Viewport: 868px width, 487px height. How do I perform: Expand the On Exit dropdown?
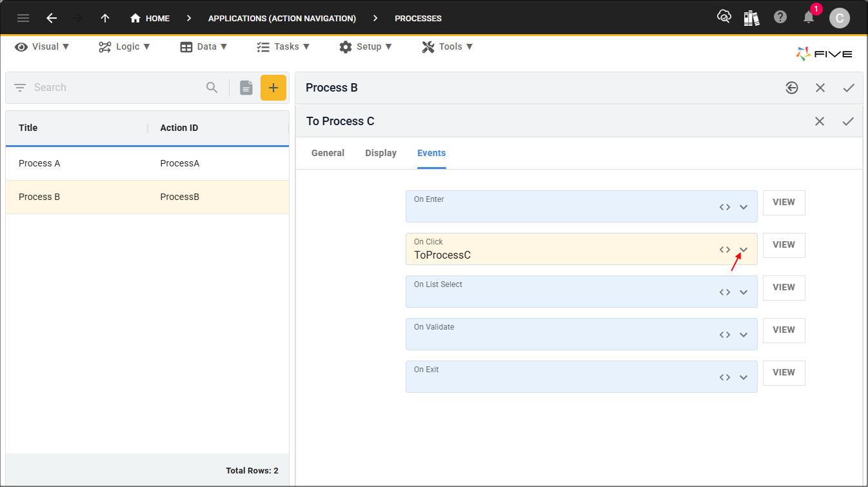(744, 377)
